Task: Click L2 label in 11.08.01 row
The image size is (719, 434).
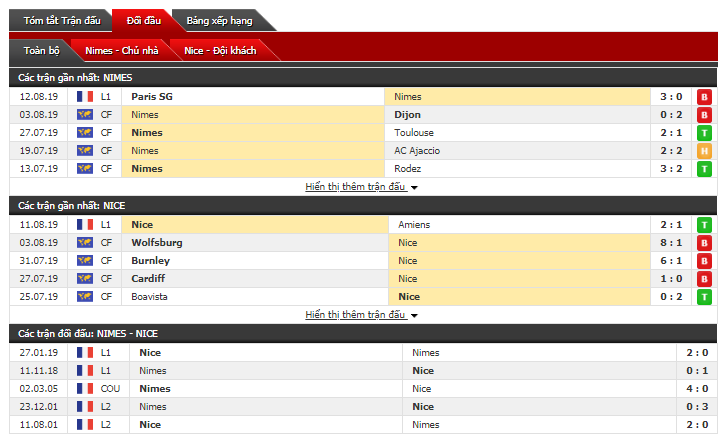Action: point(105,424)
